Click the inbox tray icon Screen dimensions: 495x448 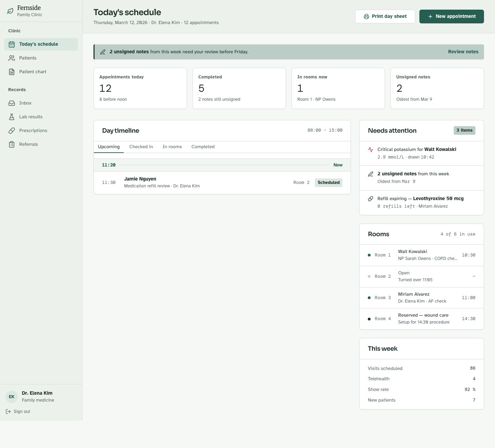pos(12,103)
